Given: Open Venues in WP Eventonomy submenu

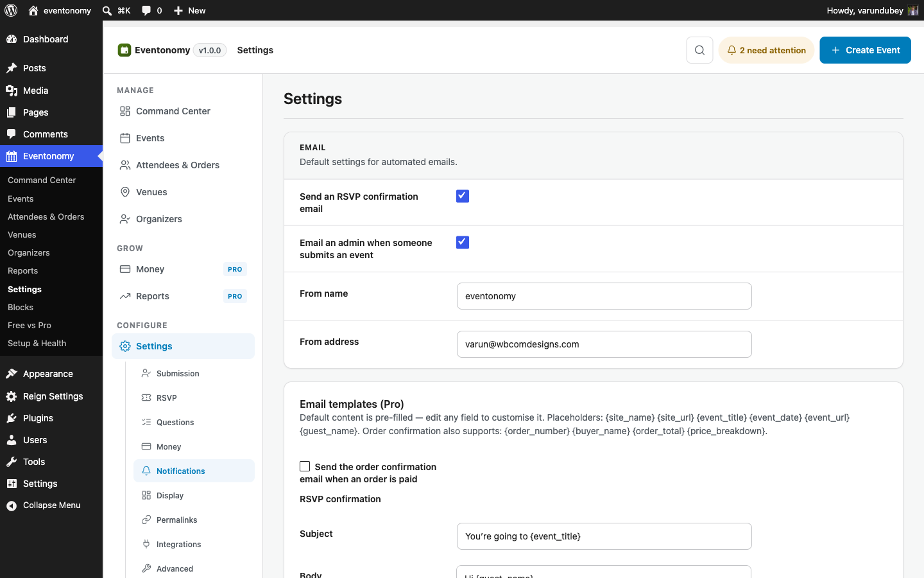Looking at the screenshot, I should click(22, 234).
